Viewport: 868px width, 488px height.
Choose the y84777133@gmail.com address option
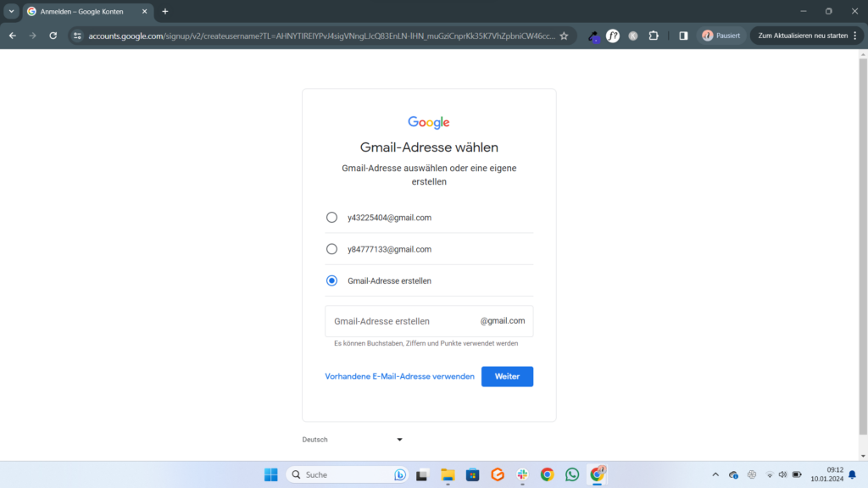pyautogui.click(x=332, y=249)
